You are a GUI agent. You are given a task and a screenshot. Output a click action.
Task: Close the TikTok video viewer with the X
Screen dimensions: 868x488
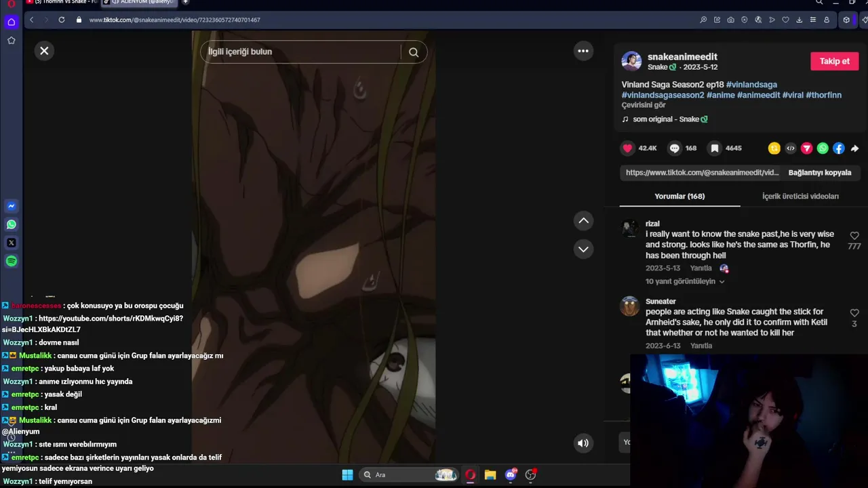tap(44, 51)
